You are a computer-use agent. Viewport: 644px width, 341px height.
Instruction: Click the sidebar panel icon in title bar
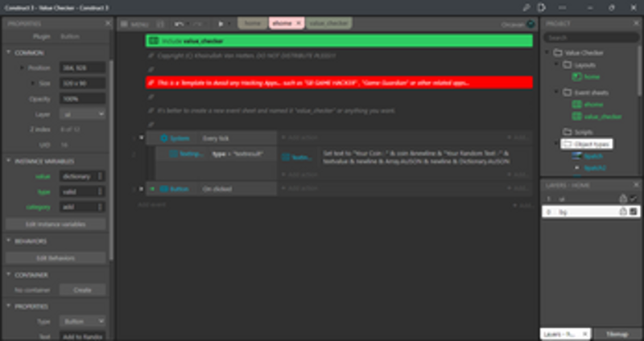[x=541, y=7]
